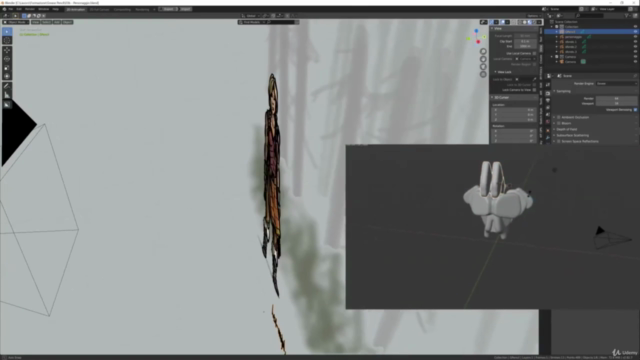The width and height of the screenshot is (640, 360).
Task: Switch perspective/orthographic gizmo button
Action: tap(483, 74)
